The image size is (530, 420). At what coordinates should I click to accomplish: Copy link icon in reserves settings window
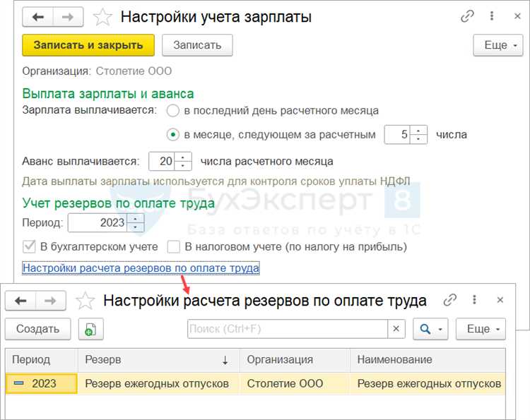click(450, 300)
